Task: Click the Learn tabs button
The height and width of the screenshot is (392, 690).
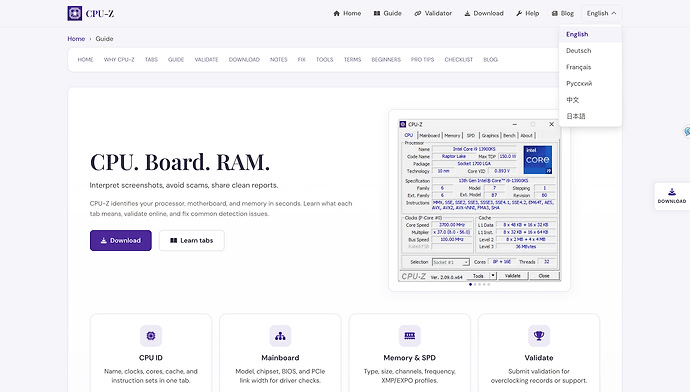Action: (191, 241)
